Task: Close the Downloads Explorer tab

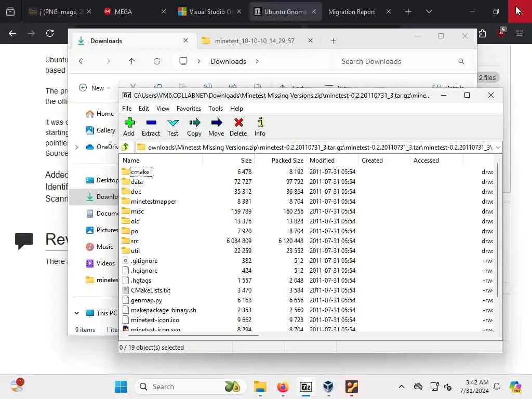Action: pyautogui.click(x=185, y=41)
